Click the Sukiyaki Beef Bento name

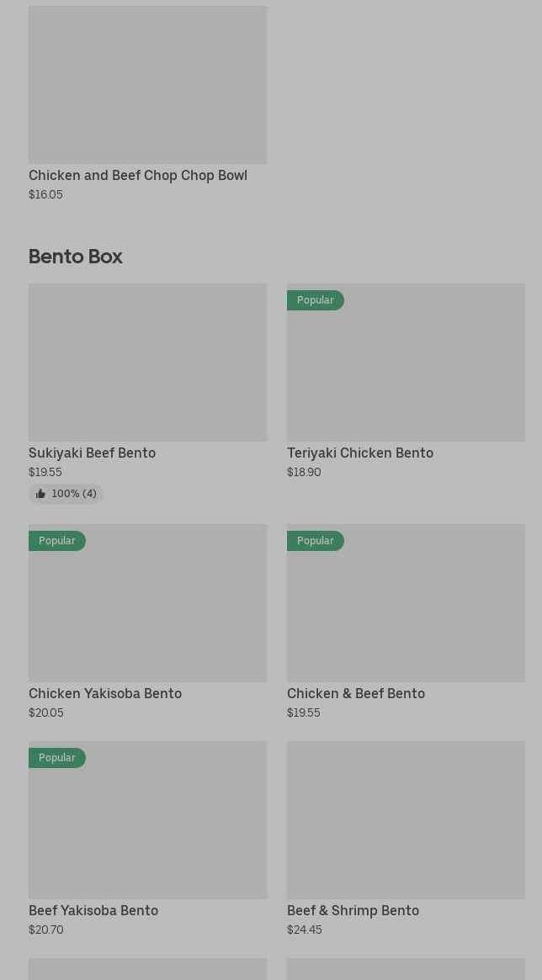[x=92, y=453]
